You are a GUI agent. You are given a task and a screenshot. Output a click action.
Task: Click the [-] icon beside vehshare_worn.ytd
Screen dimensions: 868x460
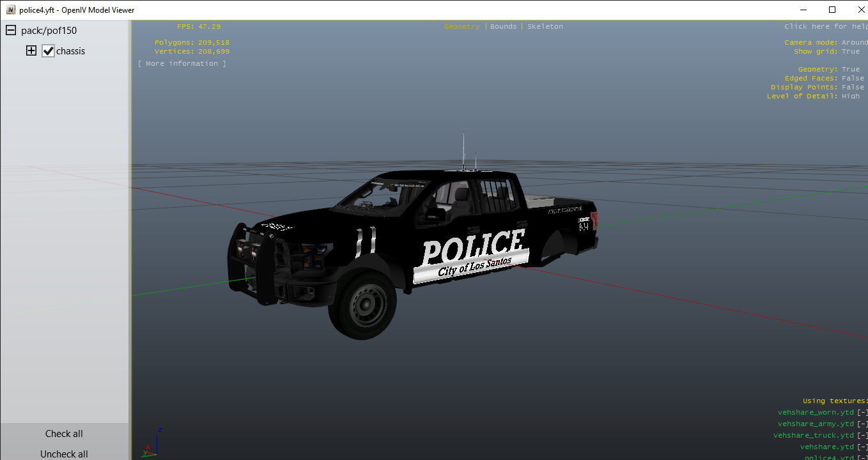[x=862, y=413]
